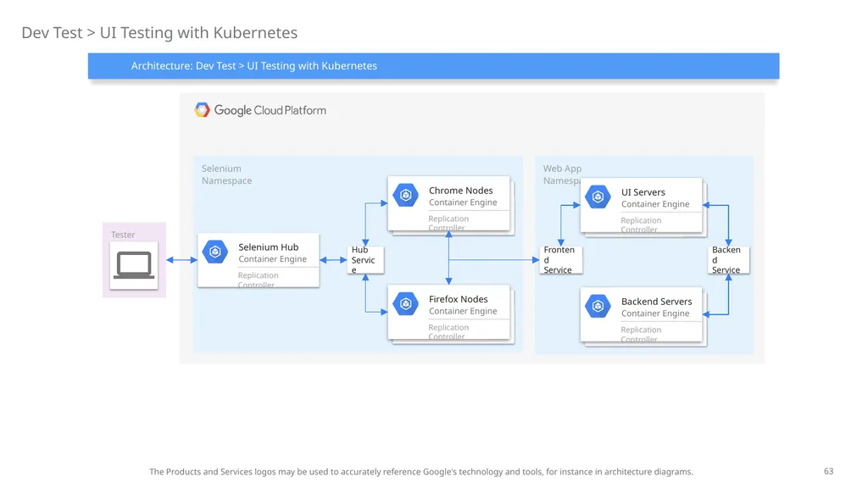Image resolution: width=868 pixels, height=488 pixels.
Task: Select the Selenium Hub Container Engine icon
Action: [x=215, y=252]
